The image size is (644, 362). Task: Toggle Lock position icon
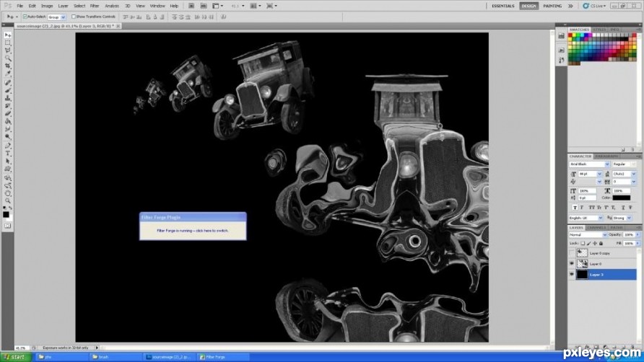[x=595, y=244]
